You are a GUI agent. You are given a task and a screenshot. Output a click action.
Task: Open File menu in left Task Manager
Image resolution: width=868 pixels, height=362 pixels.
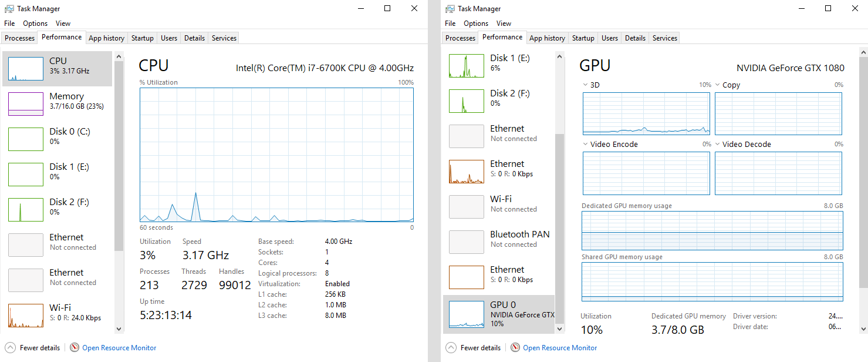pos(9,24)
